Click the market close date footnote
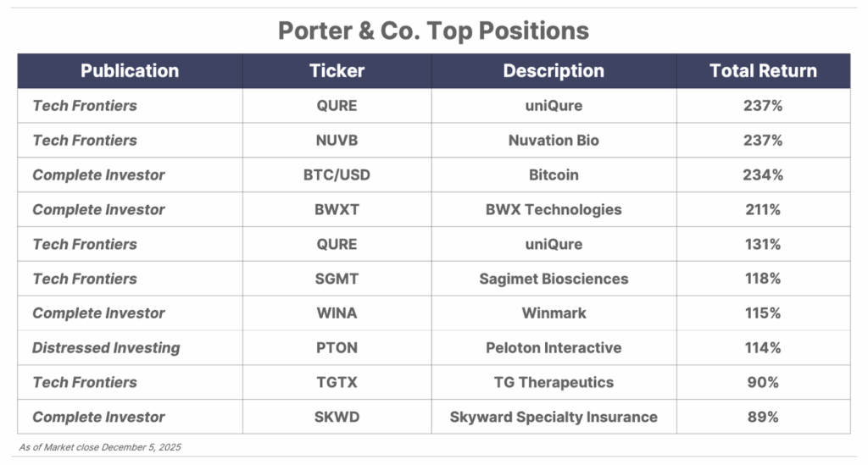 tap(99, 446)
